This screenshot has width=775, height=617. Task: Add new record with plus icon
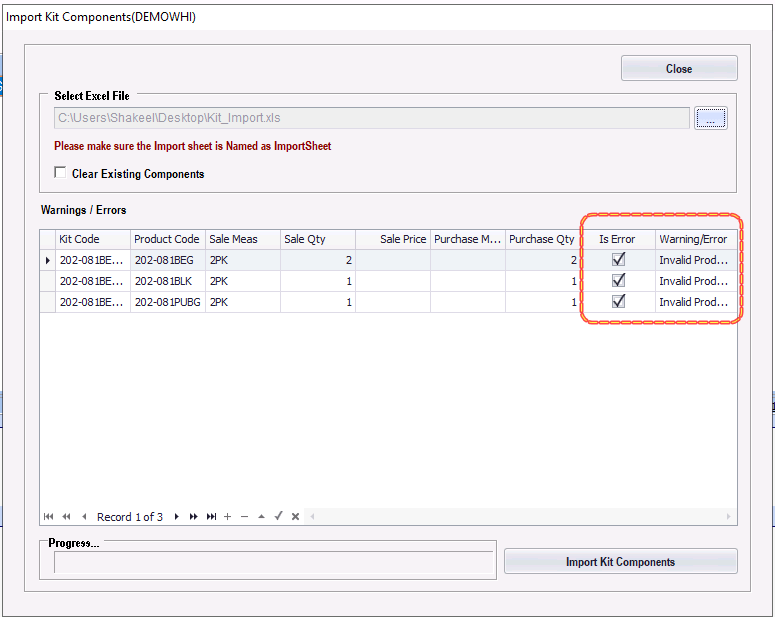(x=227, y=516)
